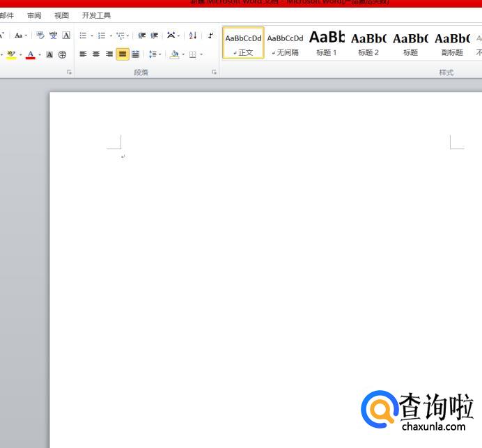Apply the red font color
The image size is (482, 448).
[30, 54]
